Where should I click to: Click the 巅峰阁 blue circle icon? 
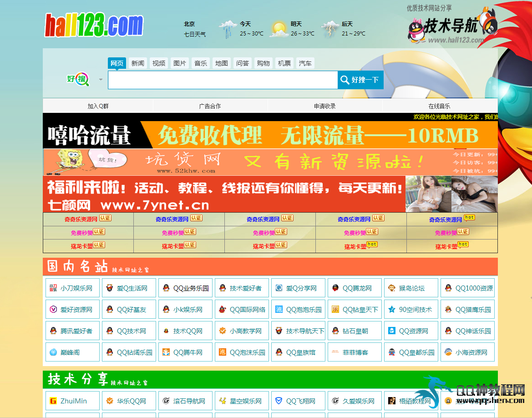click(x=53, y=352)
